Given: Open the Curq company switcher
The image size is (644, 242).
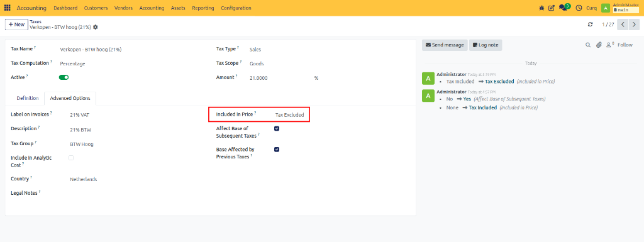Looking at the screenshot, I should [x=591, y=8].
